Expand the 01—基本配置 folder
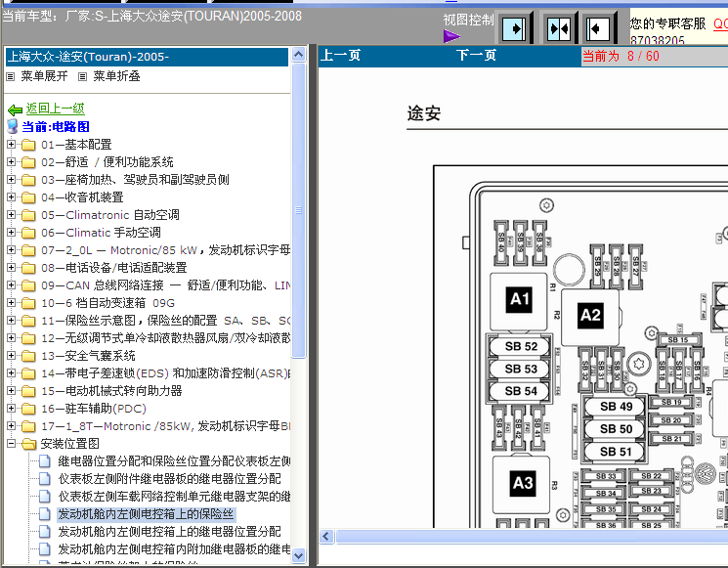728x568 pixels. tap(11, 144)
